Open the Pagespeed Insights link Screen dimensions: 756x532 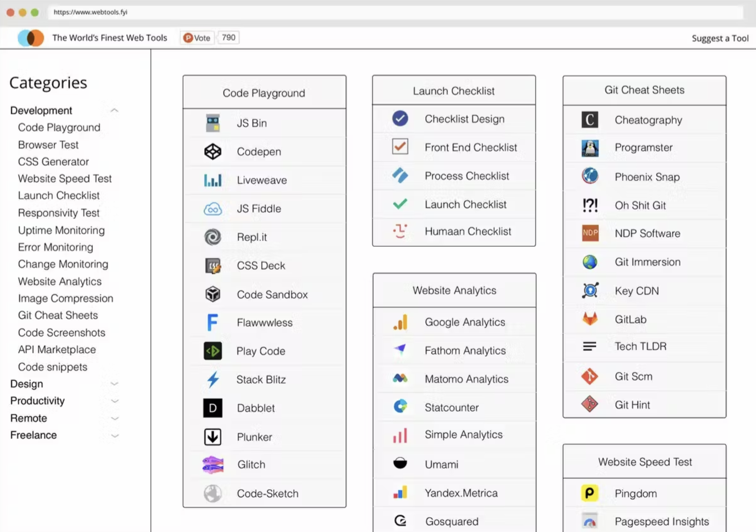tap(662, 521)
